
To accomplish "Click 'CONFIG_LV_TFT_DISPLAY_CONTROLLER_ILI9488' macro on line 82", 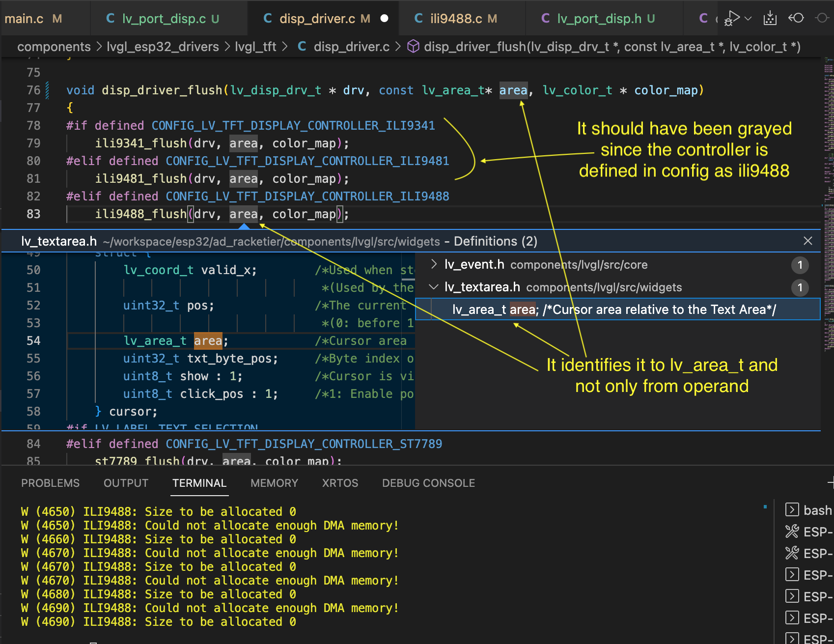I will pyautogui.click(x=307, y=196).
